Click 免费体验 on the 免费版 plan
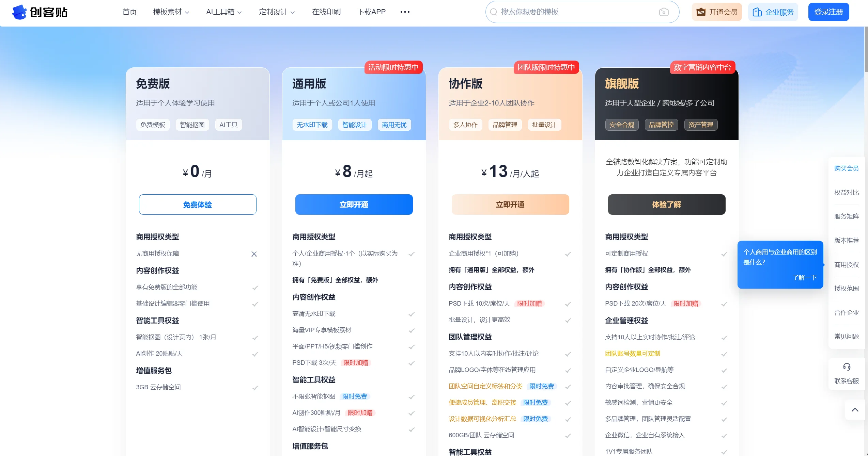The height and width of the screenshot is (456, 868). [x=198, y=205]
